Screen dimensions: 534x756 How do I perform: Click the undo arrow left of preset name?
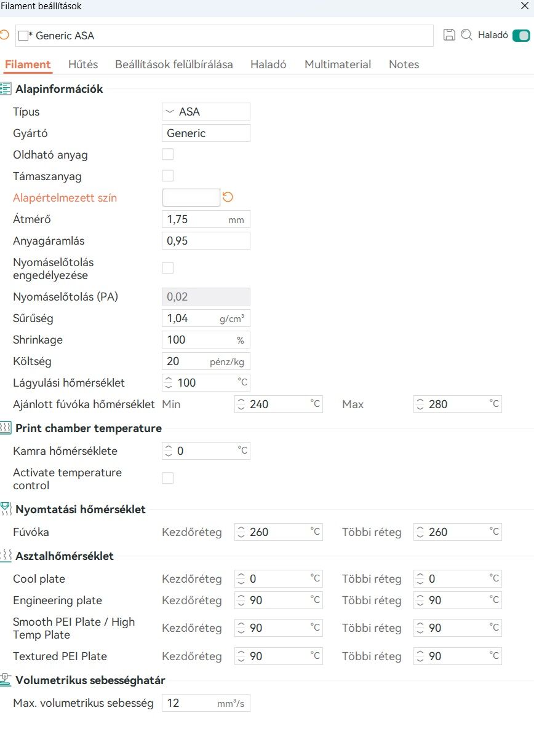tap(4, 35)
